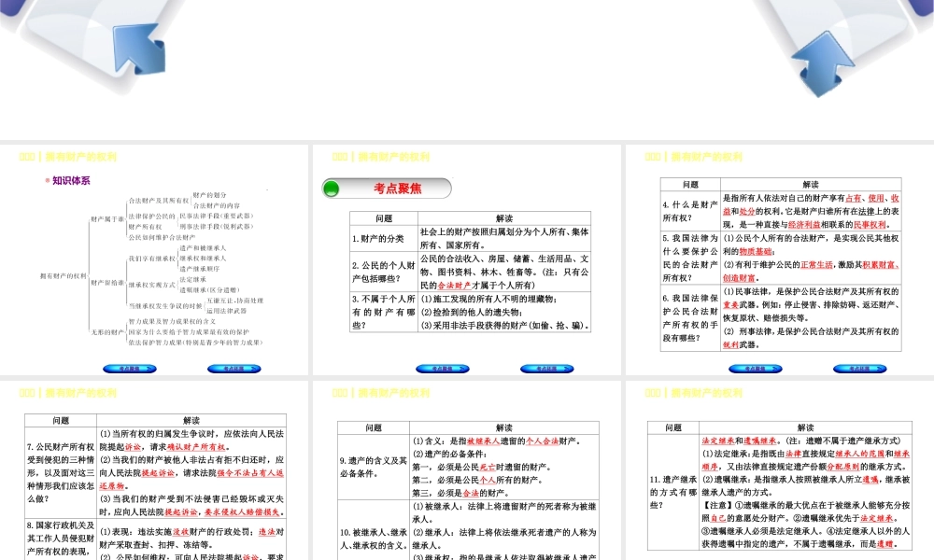Click 考点拓展 blue button under questions 4-6 table
The image size is (934, 560).
pos(859,369)
